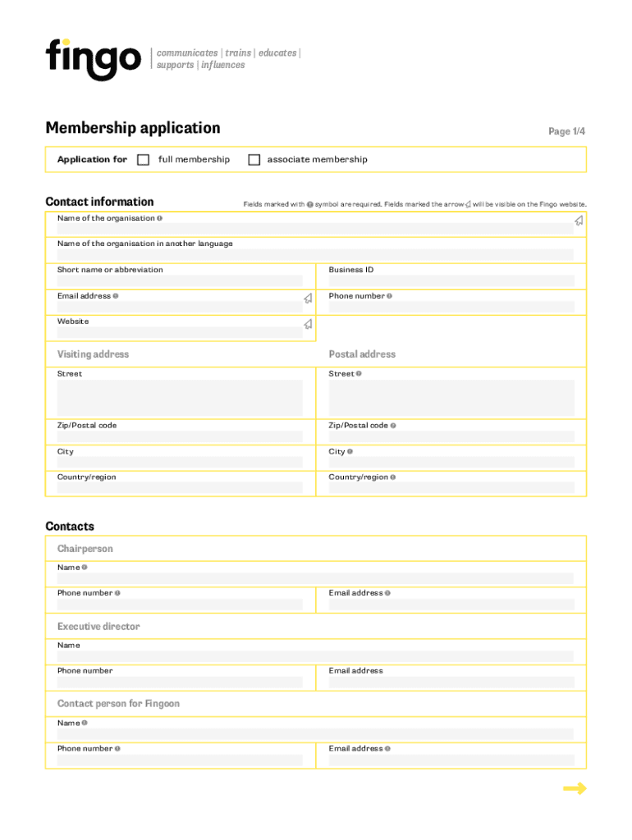Select the Business ID input field
This screenshot has width=632, height=840.
(451, 281)
